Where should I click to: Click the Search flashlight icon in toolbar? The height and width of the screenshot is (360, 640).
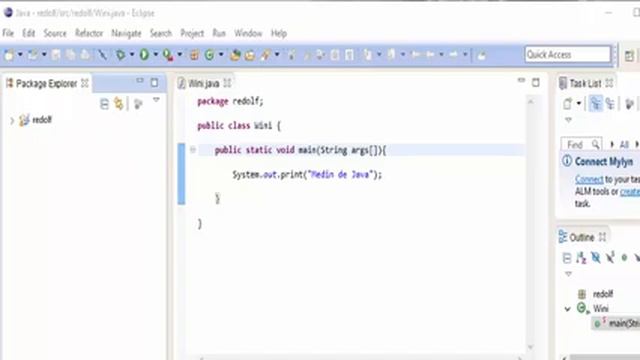click(x=266, y=55)
